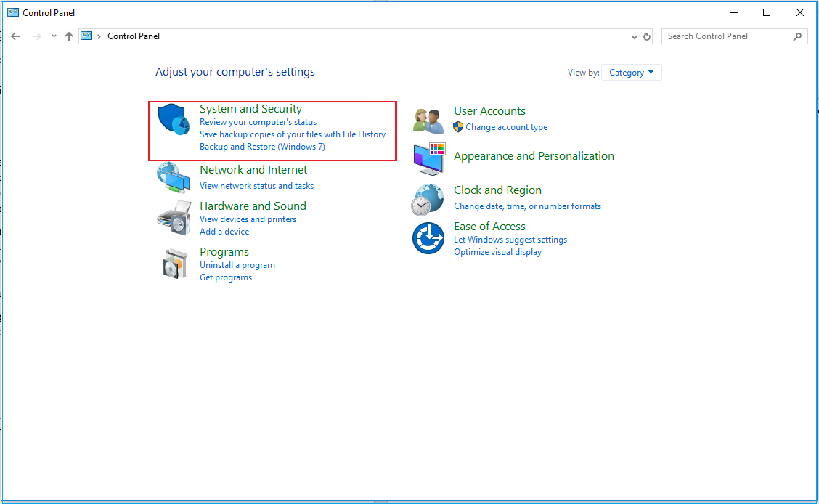Open the address bar history dropdown
819x504 pixels.
634,36
